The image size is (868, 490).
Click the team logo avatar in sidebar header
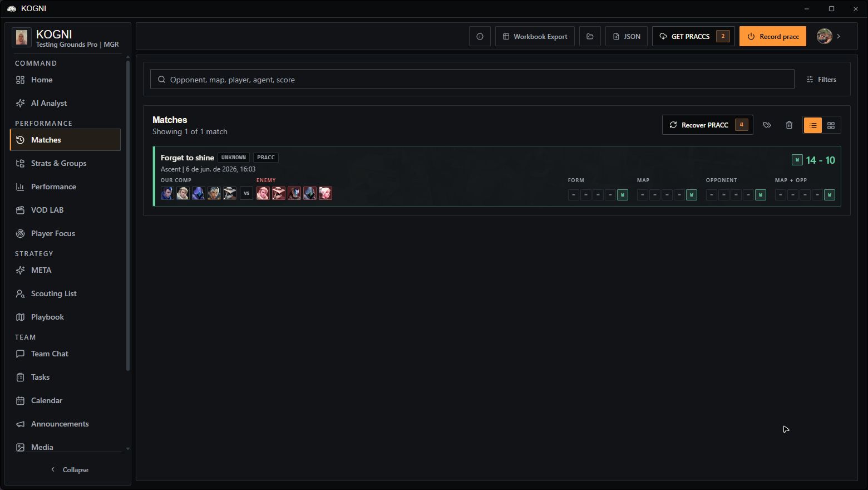click(22, 38)
